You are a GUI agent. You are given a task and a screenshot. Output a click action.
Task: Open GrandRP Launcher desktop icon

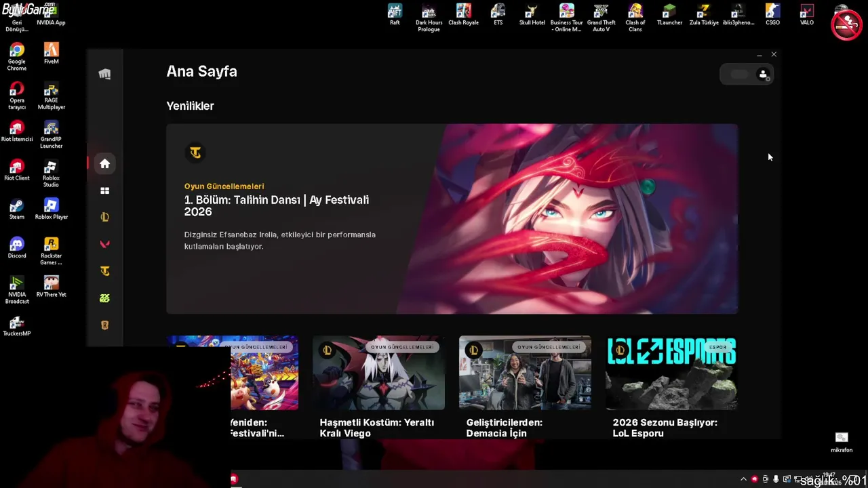click(51, 134)
